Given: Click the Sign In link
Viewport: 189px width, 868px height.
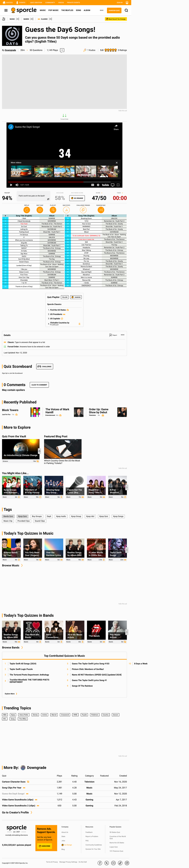Looking at the screenshot, I should [x=120, y=2].
